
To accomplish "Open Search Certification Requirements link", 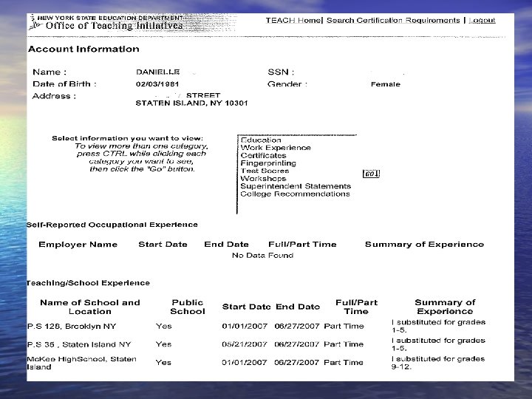I will pyautogui.click(x=393, y=21).
